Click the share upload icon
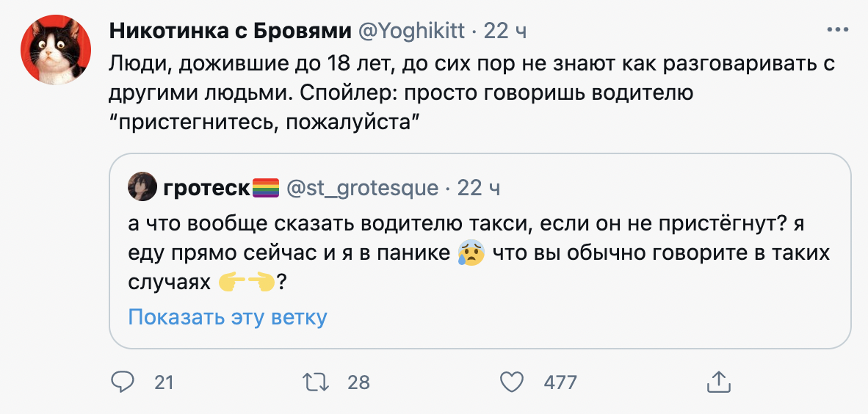 click(x=717, y=382)
